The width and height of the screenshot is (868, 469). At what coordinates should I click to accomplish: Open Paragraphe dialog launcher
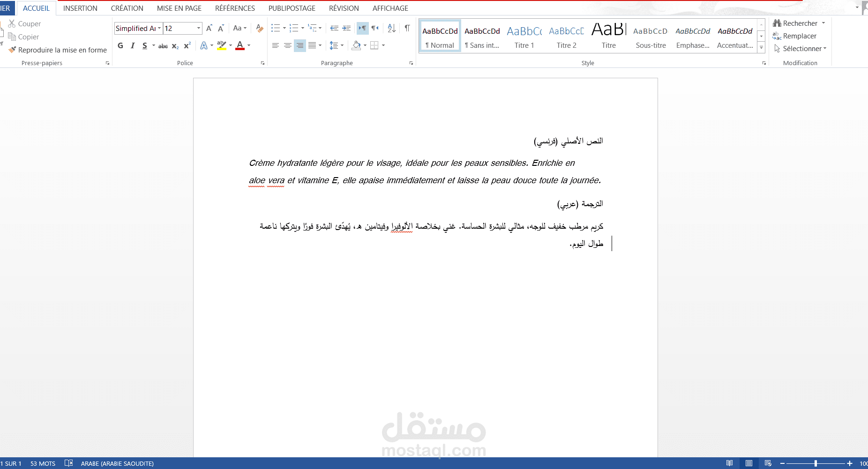(x=411, y=63)
